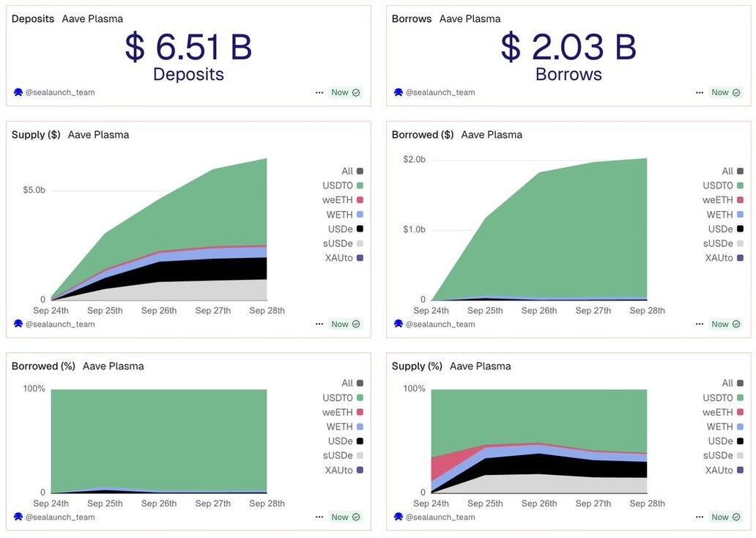Viewport: 756px width, 538px height.
Task: Open the three-dot menu on the Borrows card
Action: click(x=700, y=92)
